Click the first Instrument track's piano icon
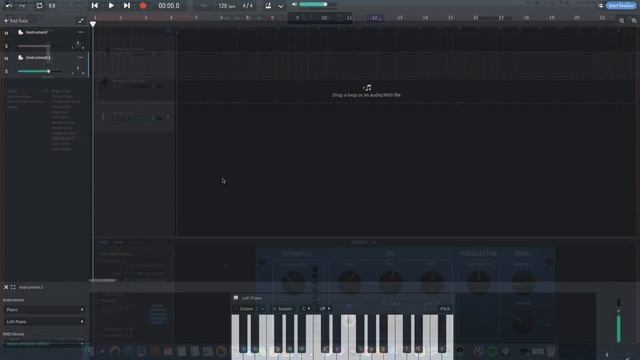640x360 pixels. [20, 32]
